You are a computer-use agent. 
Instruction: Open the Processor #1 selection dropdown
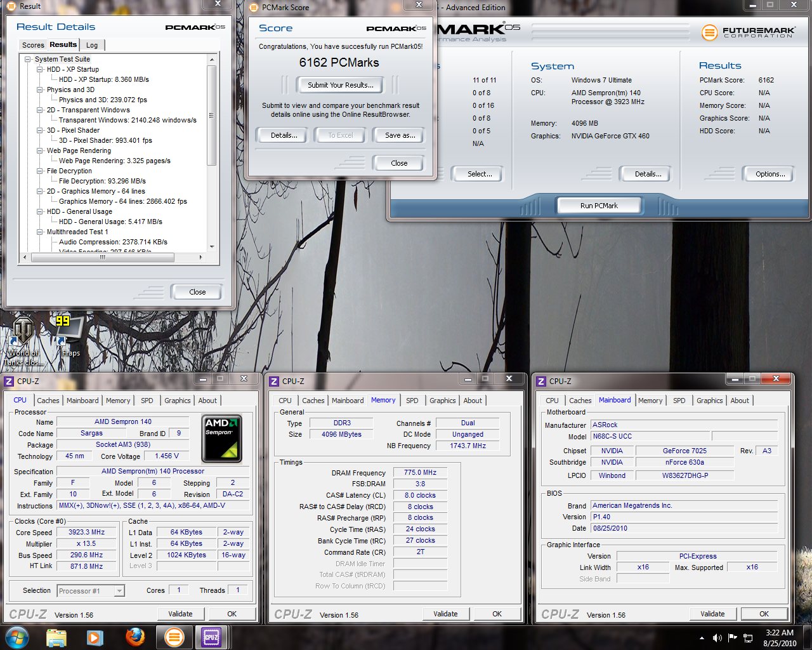click(119, 591)
